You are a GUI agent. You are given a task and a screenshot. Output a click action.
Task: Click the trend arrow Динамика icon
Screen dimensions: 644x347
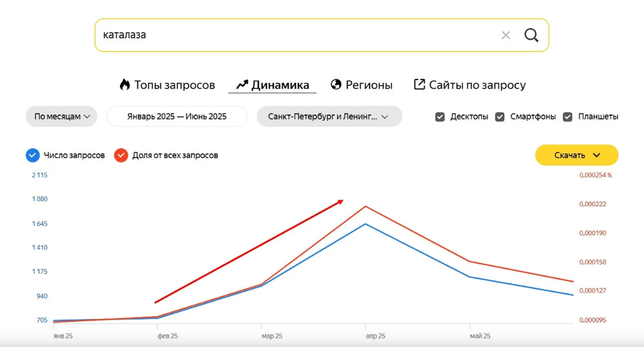pyautogui.click(x=242, y=85)
